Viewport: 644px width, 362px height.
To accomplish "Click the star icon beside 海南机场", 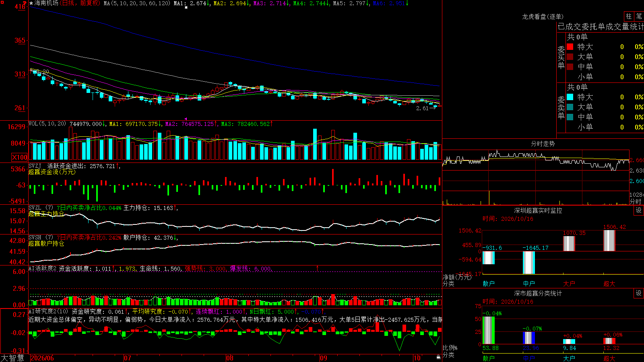I will pos(31,3).
